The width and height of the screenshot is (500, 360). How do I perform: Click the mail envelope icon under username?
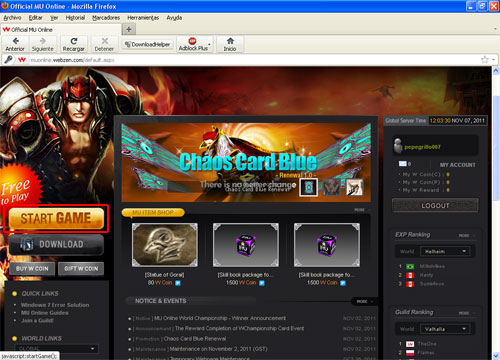[x=403, y=164]
